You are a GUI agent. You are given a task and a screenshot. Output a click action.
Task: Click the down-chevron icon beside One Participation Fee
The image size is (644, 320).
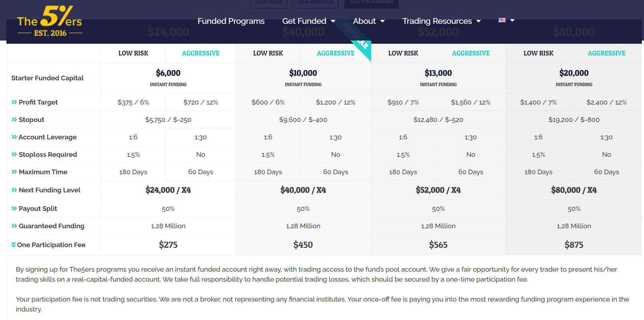coord(13,245)
